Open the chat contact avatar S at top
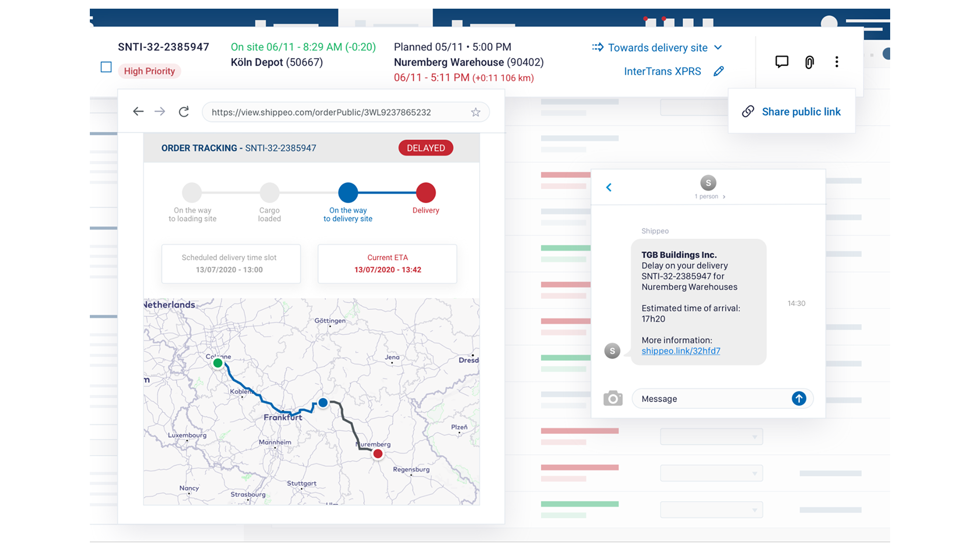The width and height of the screenshot is (980, 551). 708,183
